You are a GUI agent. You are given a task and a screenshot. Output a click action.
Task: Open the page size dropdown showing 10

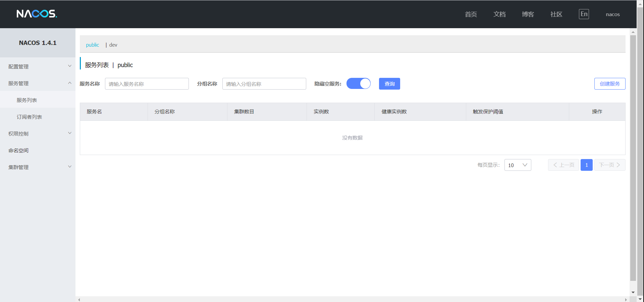click(518, 165)
